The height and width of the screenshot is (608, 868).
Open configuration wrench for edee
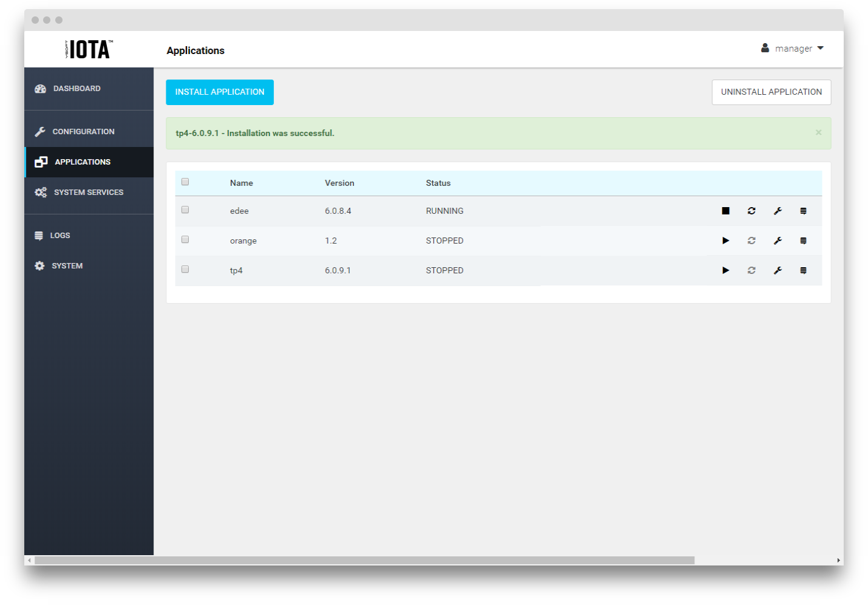click(778, 211)
